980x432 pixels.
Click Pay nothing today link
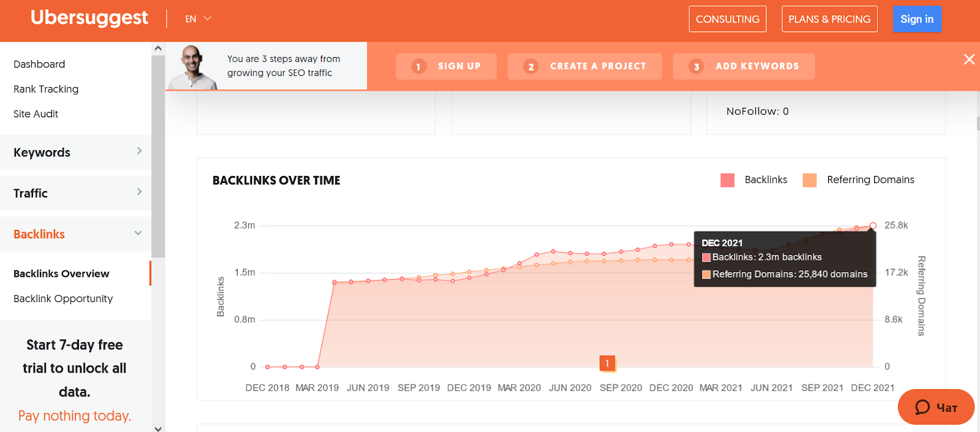(75, 416)
